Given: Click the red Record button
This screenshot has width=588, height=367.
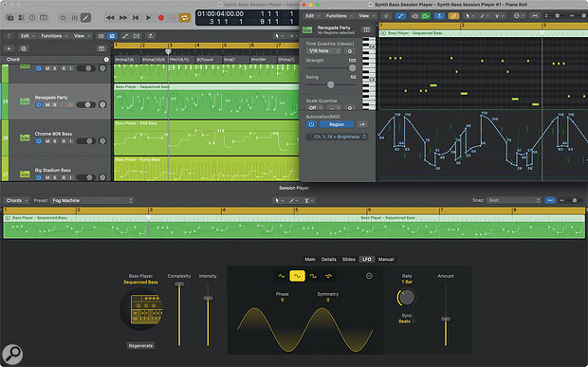Looking at the screenshot, I should (x=161, y=18).
